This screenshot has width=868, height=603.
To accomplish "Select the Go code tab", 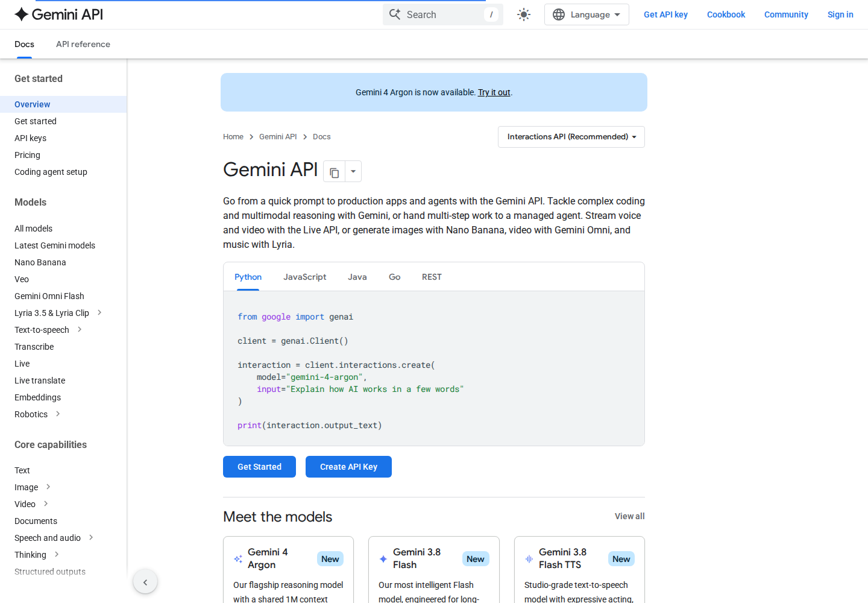I will (395, 277).
